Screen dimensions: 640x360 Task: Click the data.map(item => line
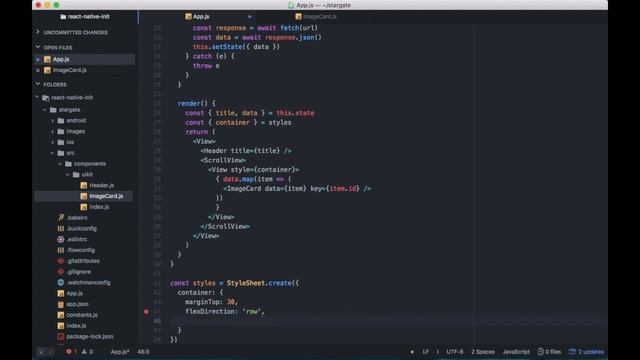click(253, 179)
